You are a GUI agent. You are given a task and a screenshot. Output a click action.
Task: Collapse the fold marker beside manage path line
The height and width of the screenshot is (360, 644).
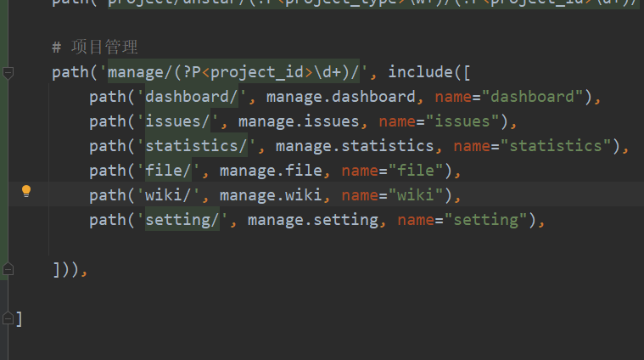(8, 73)
